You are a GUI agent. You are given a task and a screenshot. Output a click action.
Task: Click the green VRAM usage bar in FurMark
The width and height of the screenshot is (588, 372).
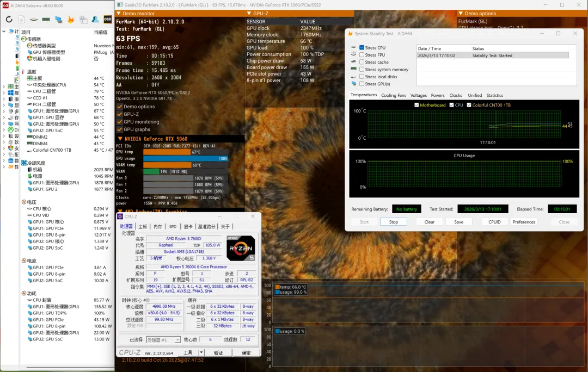click(x=151, y=171)
